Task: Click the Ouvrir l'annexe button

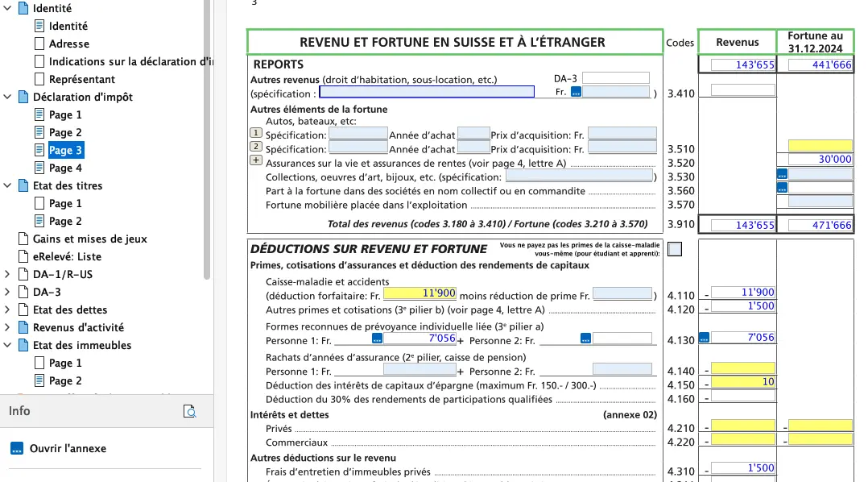Action: 64,447
